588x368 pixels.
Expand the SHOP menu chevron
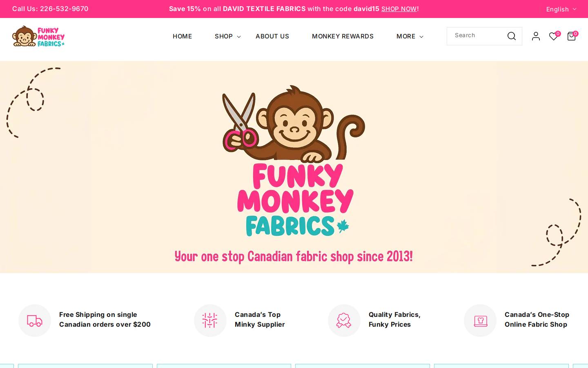pyautogui.click(x=239, y=37)
